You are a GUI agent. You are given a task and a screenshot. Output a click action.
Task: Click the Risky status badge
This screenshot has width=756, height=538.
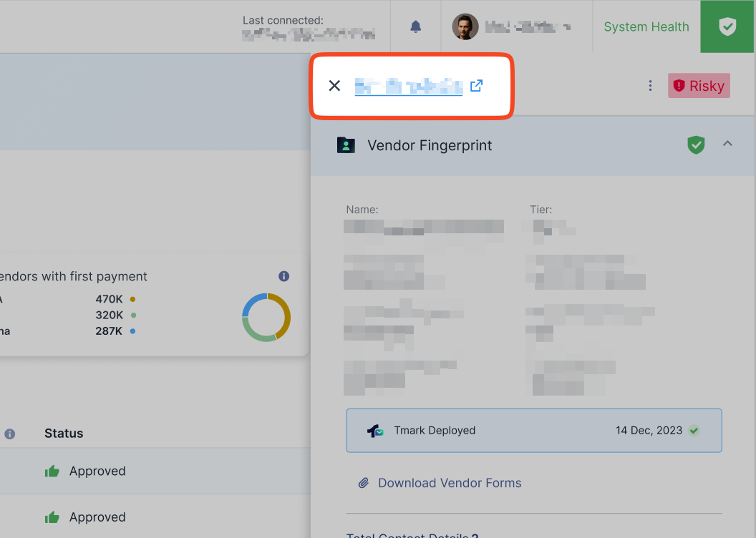click(x=699, y=86)
